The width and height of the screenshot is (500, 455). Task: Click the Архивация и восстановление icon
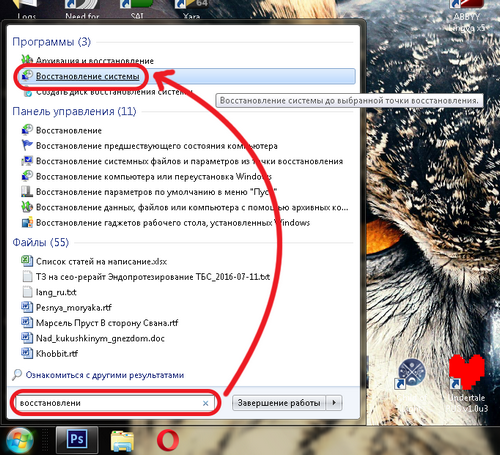pos(27,60)
